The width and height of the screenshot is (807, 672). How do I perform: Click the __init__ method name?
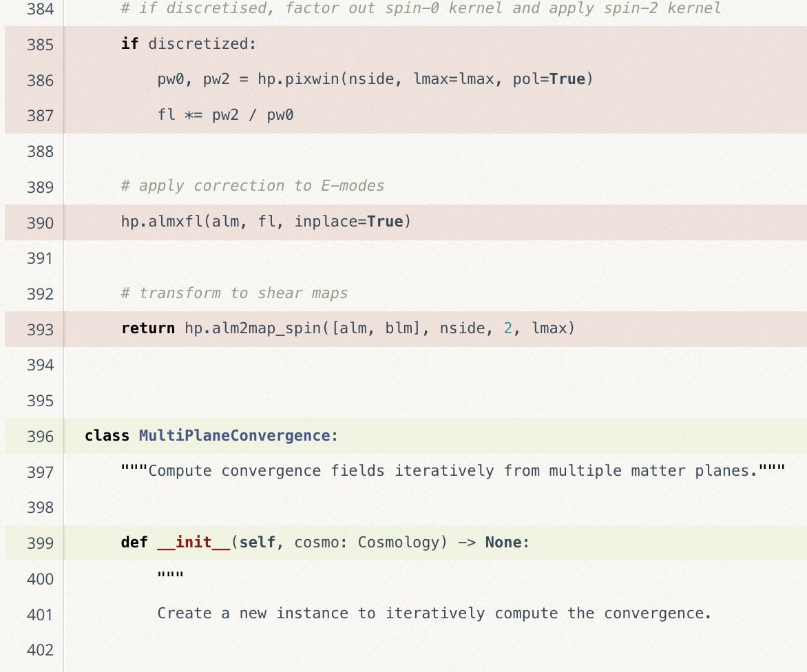pyautogui.click(x=193, y=543)
